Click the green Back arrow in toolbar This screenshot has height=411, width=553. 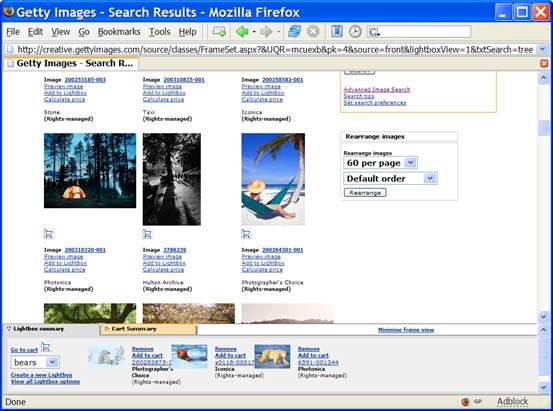tap(242, 32)
